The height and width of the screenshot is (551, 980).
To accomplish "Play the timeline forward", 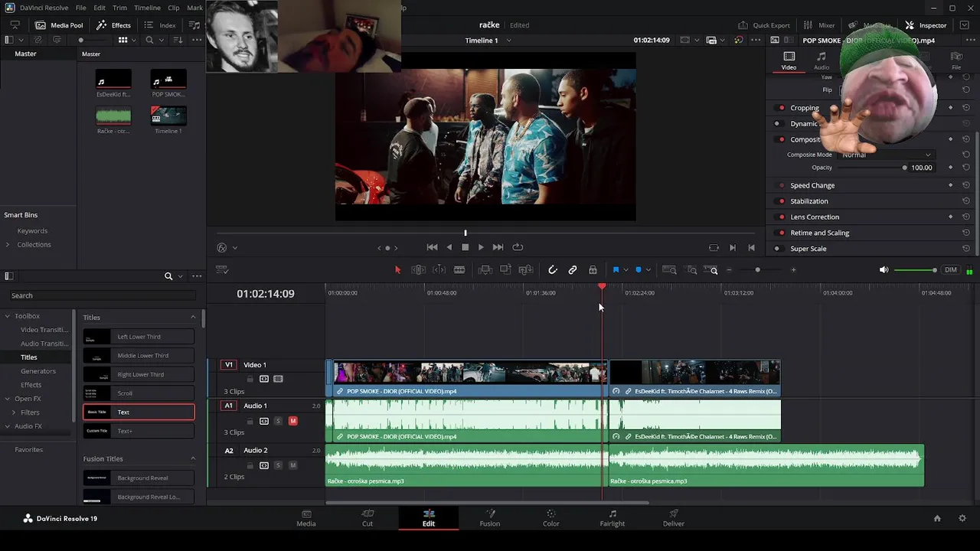I will tap(481, 247).
